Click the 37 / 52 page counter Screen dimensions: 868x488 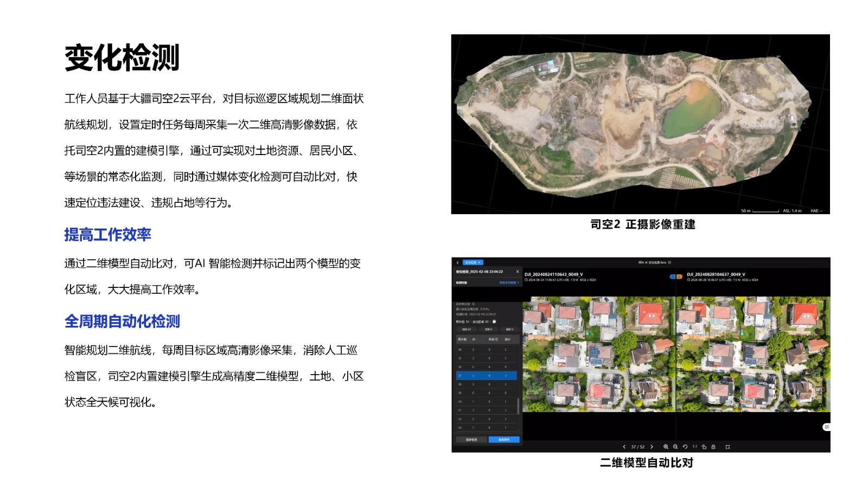pos(638,447)
